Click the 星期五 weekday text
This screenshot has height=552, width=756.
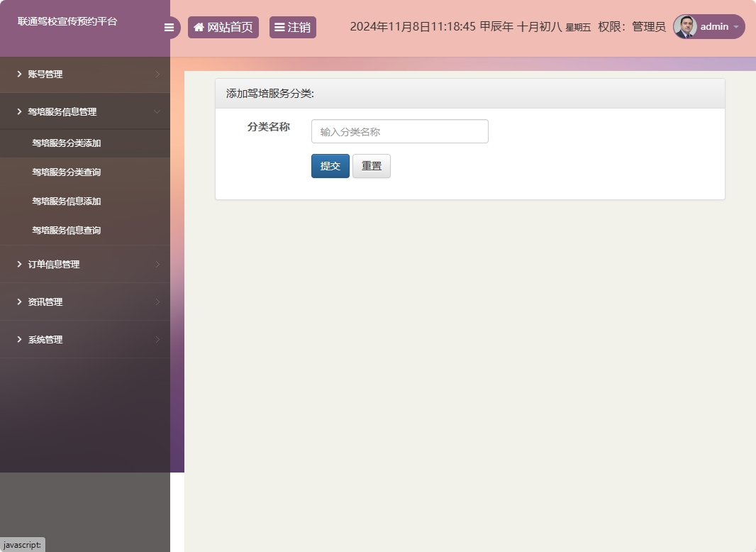point(578,28)
